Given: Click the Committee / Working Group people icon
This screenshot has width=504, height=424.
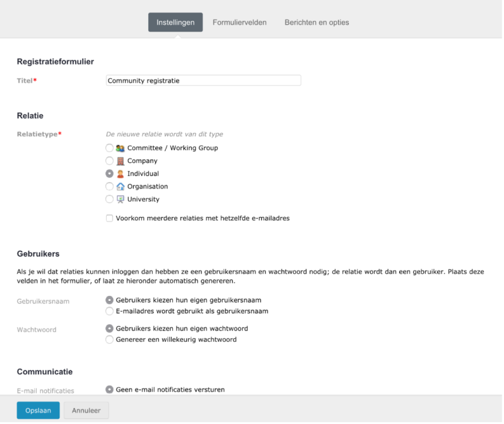Looking at the screenshot, I should [120, 148].
